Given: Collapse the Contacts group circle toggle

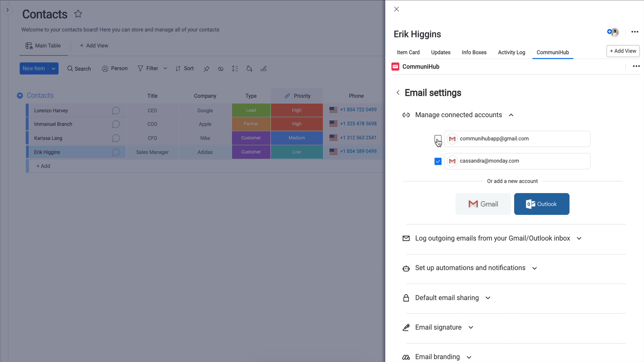Looking at the screenshot, I should pyautogui.click(x=20, y=96).
